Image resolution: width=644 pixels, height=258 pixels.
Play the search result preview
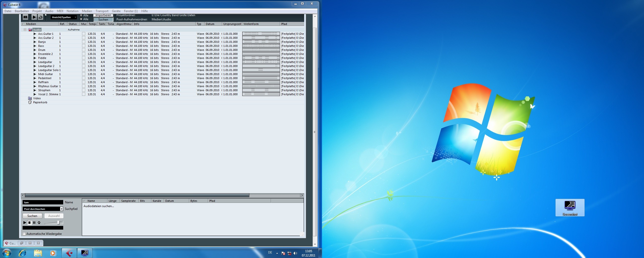[x=25, y=223]
